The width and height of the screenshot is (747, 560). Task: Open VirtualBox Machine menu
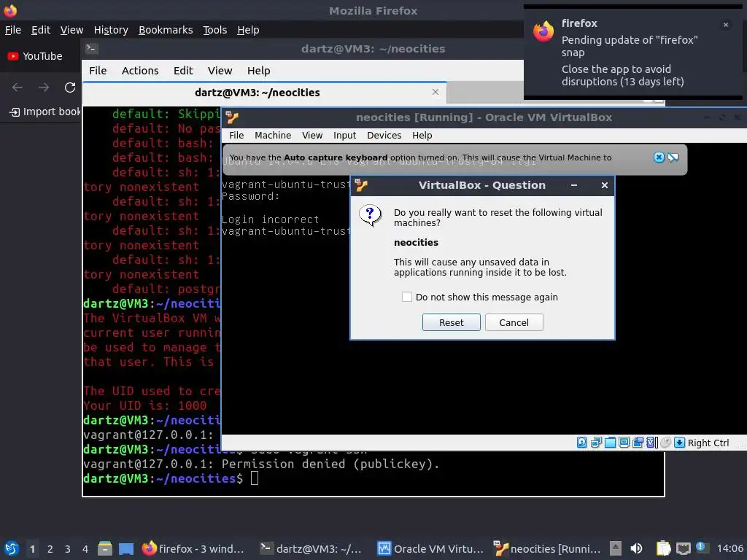coord(273,135)
